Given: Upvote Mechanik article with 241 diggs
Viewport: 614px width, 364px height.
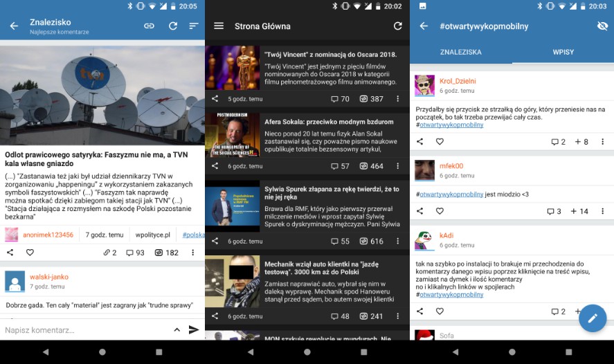Looking at the screenshot, I should click(x=372, y=316).
